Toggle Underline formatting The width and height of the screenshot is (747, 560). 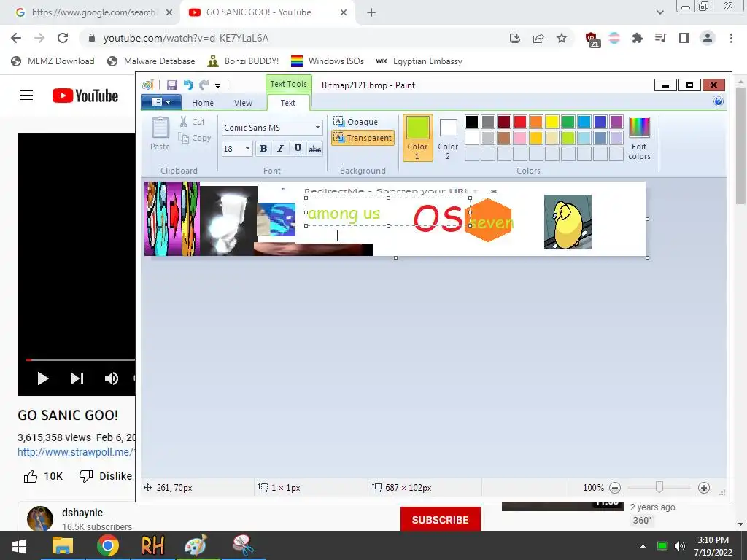coord(298,149)
